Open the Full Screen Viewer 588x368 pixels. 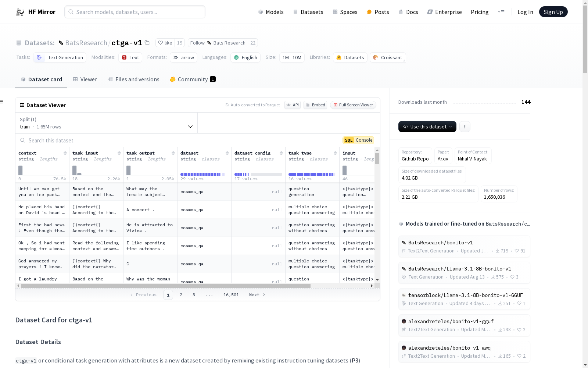click(x=353, y=105)
